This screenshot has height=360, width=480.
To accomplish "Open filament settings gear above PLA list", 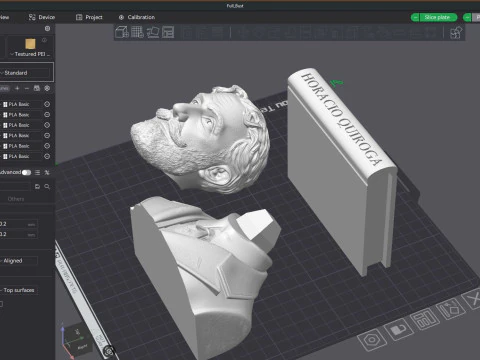I will (47, 88).
